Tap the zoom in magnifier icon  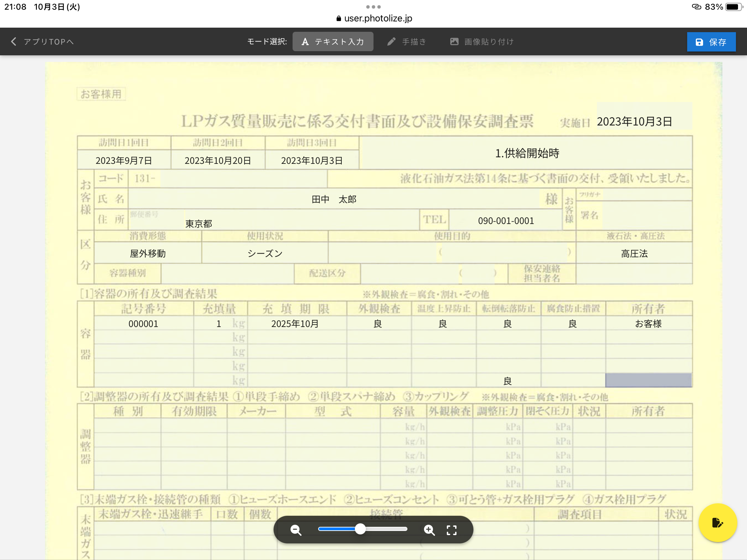click(429, 530)
